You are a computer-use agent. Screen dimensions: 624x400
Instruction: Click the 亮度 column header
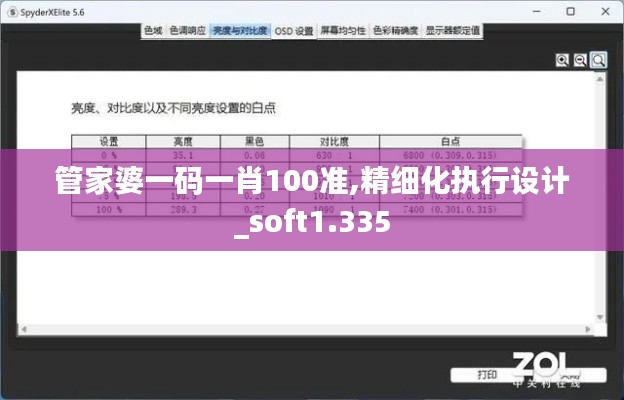pos(183,142)
